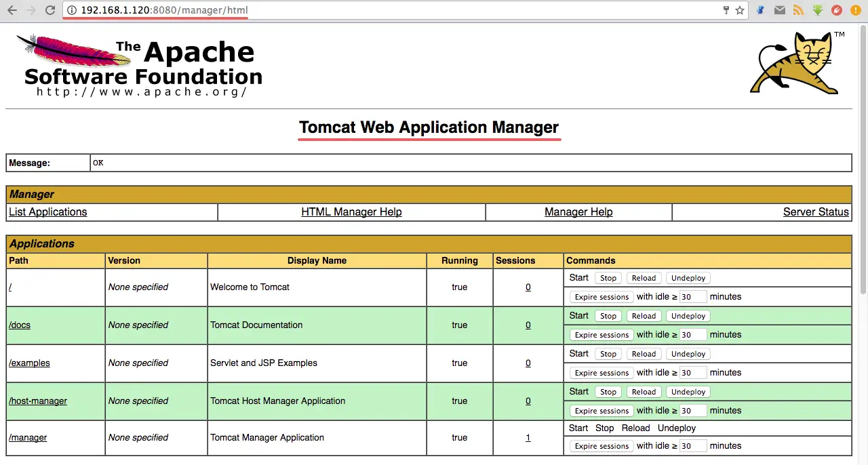Screen dimensions: 868x465
Task: Select the "Tomcat Documentation" display name text
Action: point(256,325)
